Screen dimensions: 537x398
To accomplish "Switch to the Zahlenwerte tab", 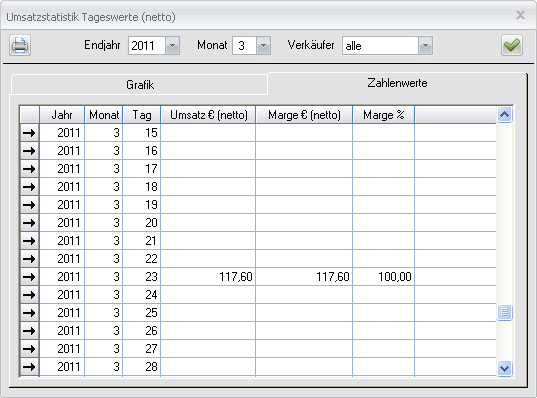I will coord(397,83).
